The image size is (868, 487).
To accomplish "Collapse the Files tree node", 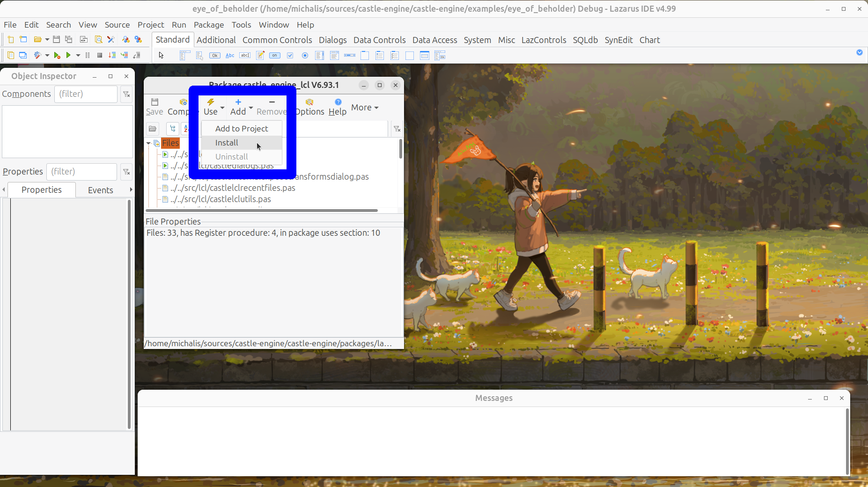I will click(149, 143).
